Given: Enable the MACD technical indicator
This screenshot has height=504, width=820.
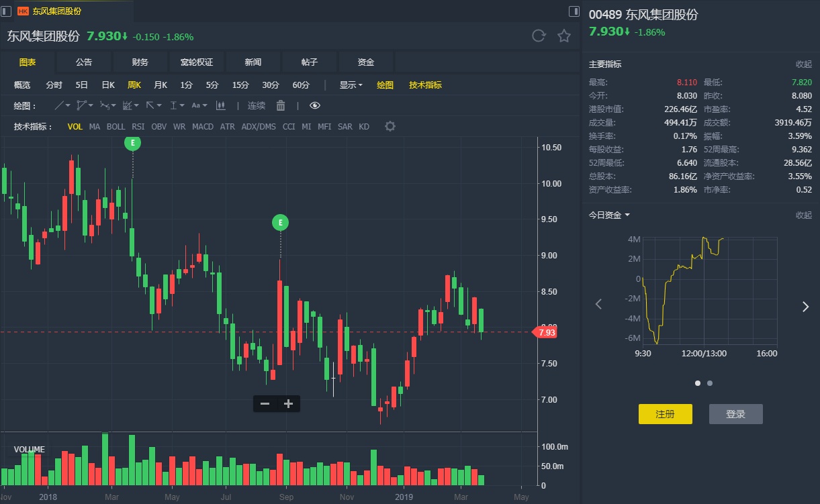Looking at the screenshot, I should point(203,126).
